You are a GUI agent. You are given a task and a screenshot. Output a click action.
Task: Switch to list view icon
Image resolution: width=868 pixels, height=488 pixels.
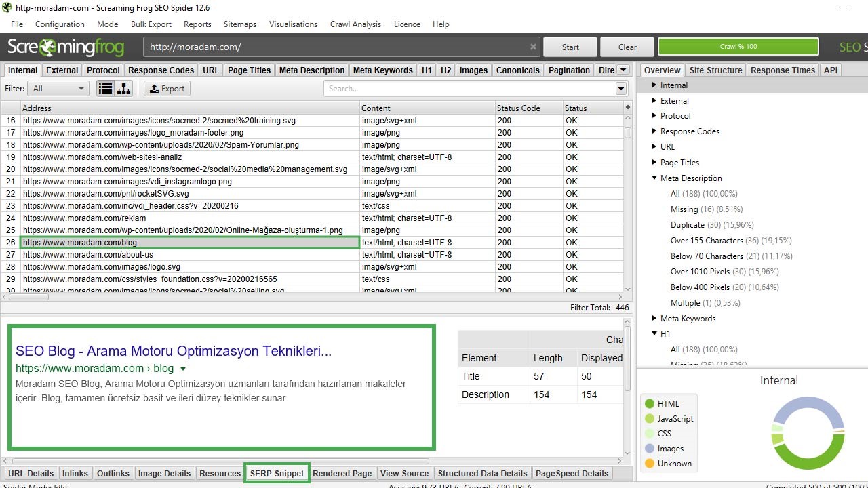tap(105, 89)
